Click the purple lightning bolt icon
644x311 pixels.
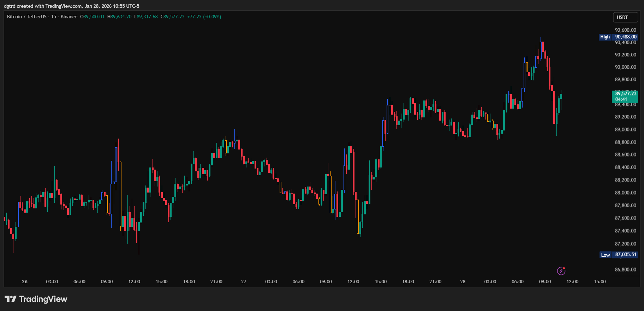coord(561,271)
